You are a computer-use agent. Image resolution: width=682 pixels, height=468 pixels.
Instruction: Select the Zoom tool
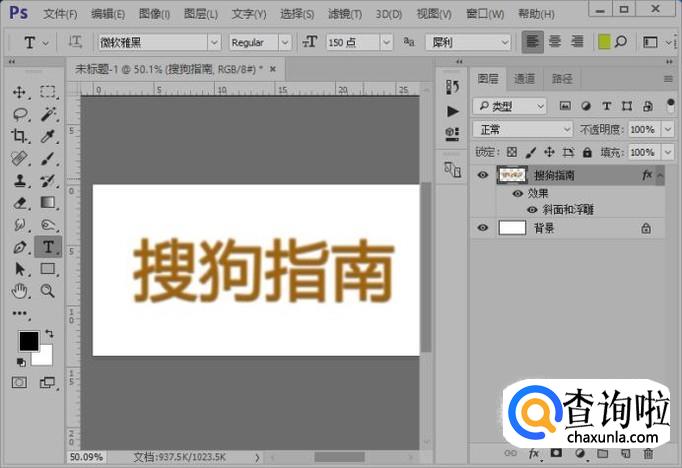click(48, 291)
